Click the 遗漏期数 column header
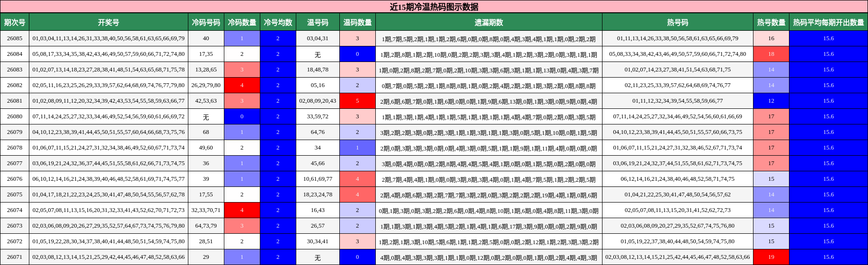 point(489,22)
